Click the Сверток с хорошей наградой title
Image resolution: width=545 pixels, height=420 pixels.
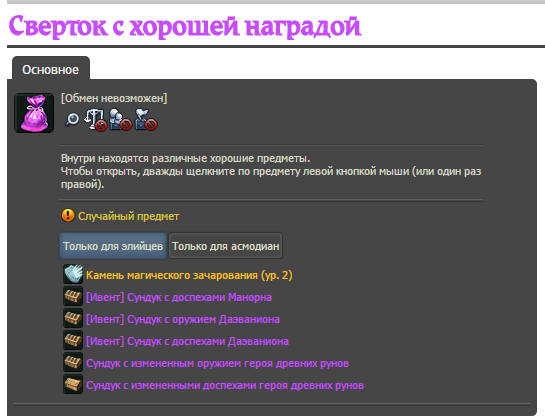(185, 26)
